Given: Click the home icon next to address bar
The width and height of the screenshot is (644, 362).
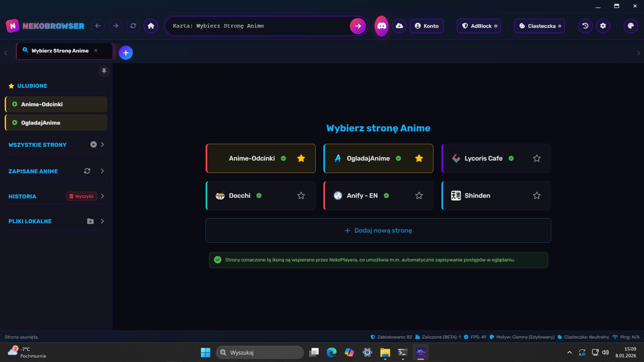Looking at the screenshot, I should 151,26.
